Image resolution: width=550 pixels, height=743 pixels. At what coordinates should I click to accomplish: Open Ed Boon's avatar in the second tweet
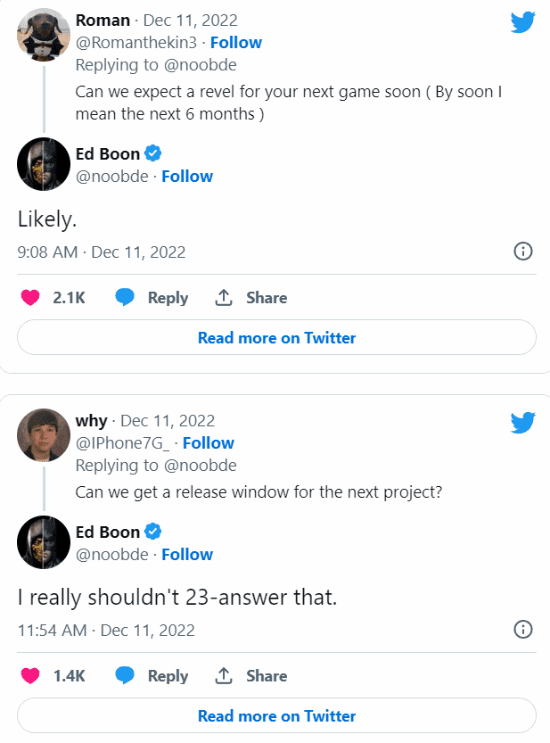coord(44,542)
